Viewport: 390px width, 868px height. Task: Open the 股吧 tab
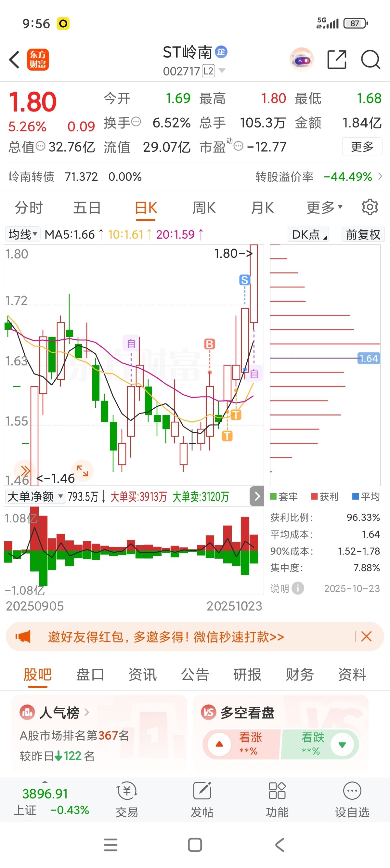[x=37, y=674]
